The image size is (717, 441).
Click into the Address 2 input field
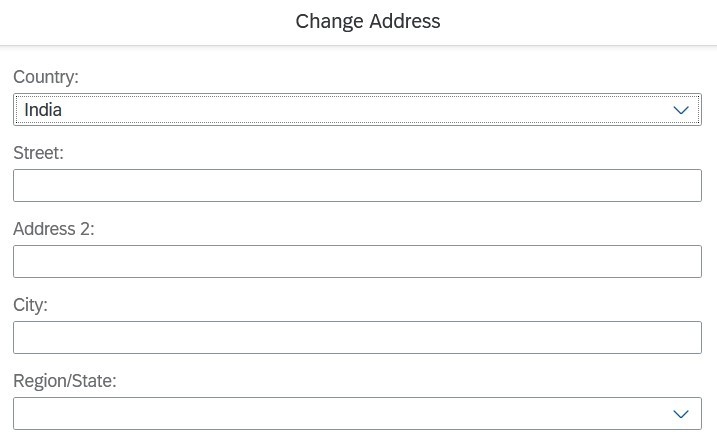357,262
